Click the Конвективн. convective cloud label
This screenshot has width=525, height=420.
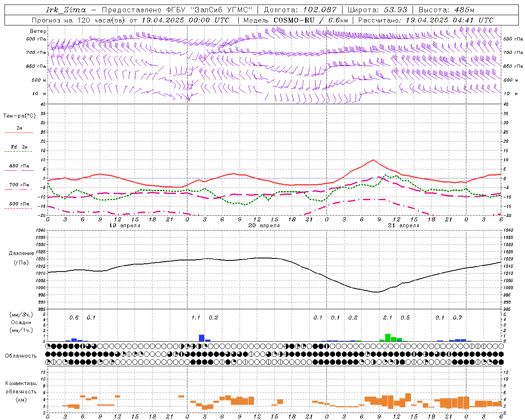click(x=21, y=384)
